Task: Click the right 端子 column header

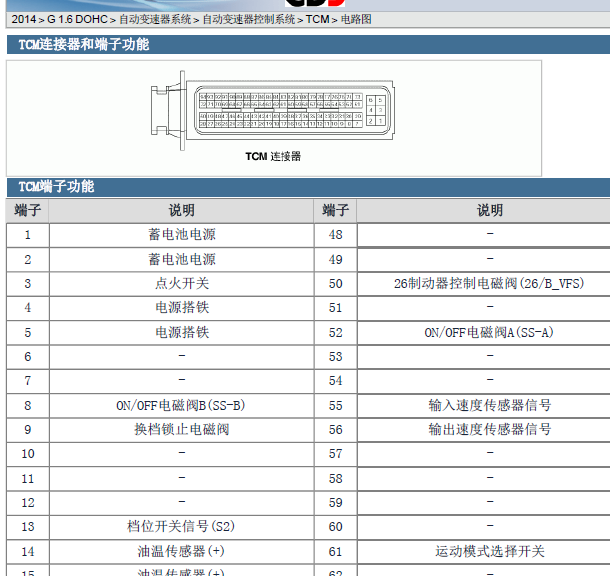Action: coord(335,211)
